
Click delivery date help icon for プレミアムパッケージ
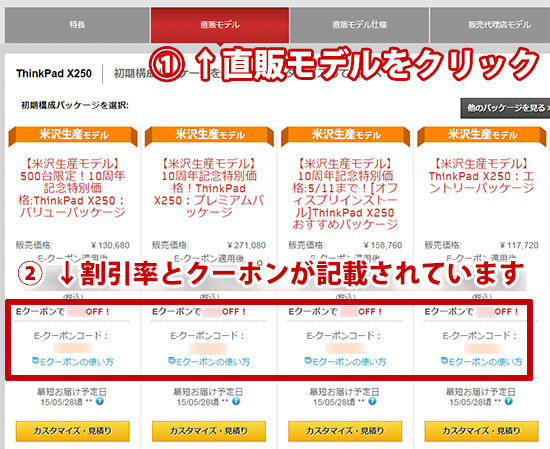(x=236, y=401)
